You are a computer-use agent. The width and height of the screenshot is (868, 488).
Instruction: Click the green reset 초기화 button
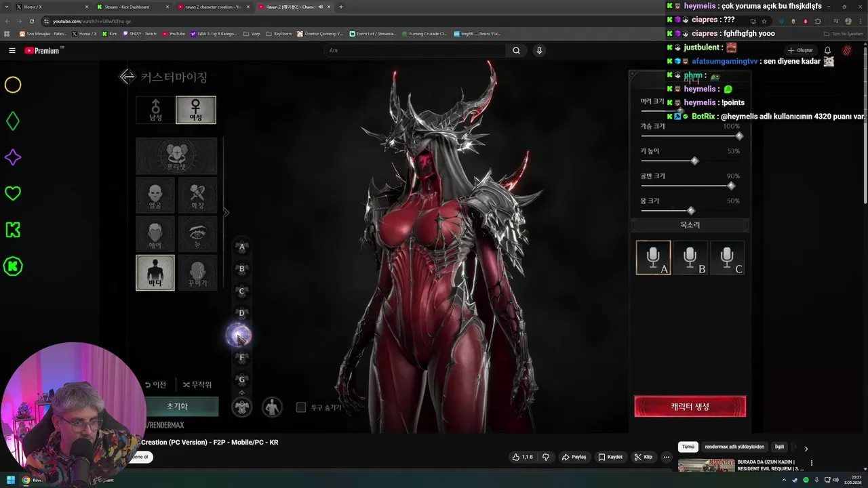[x=177, y=406]
